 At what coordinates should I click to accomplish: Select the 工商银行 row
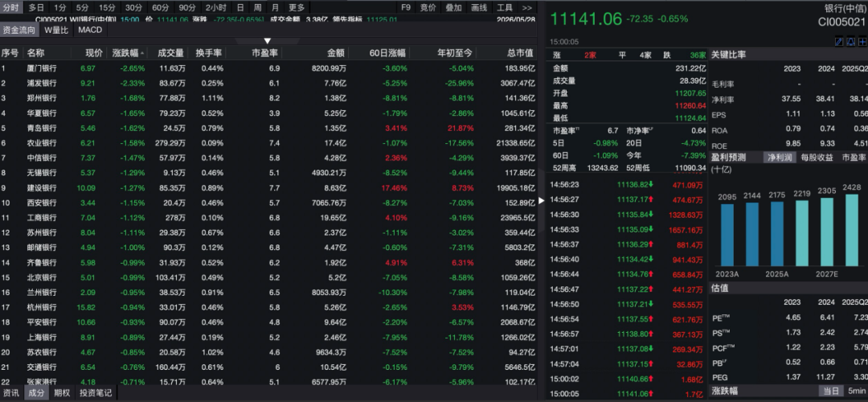(268, 218)
